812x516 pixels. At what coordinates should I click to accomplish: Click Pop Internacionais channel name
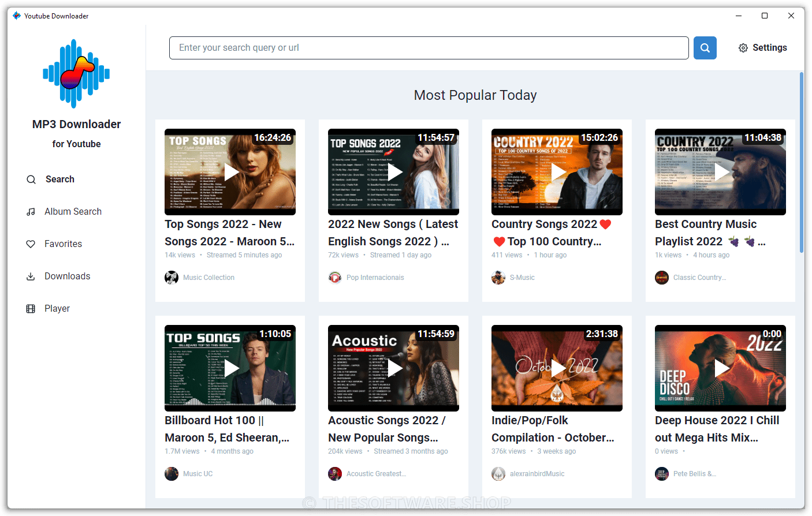click(x=375, y=278)
